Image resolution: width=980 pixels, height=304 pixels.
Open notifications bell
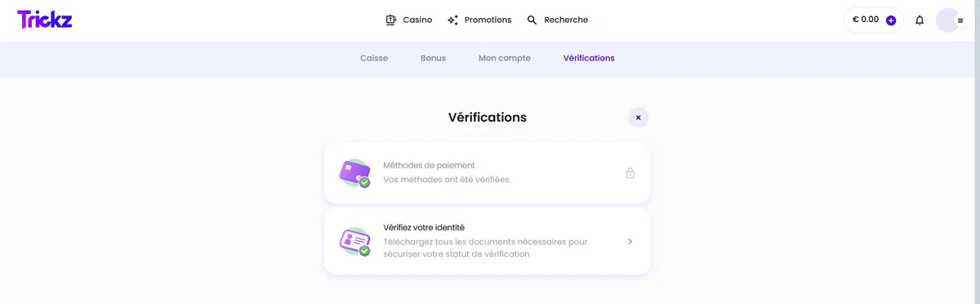tap(920, 20)
